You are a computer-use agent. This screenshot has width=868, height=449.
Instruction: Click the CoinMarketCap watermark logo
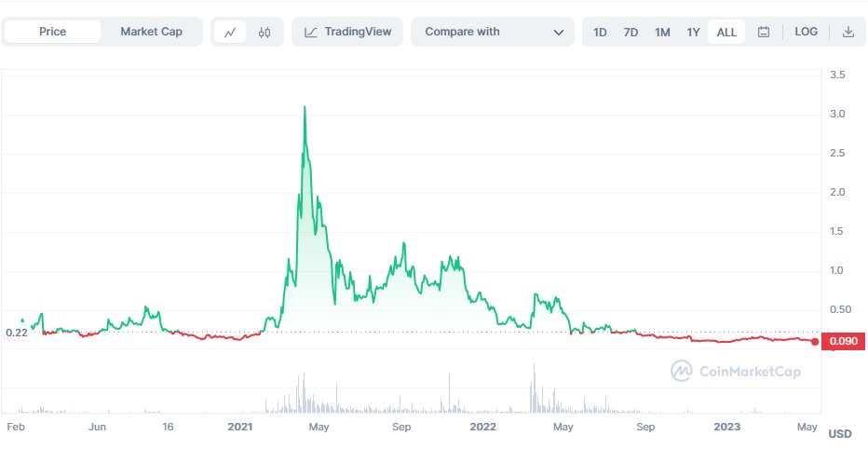click(x=682, y=371)
